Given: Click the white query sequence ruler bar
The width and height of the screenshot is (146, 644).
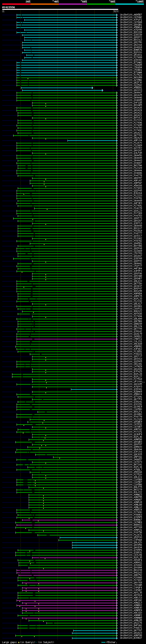Looking at the screenshot, I should [x=60, y=9].
